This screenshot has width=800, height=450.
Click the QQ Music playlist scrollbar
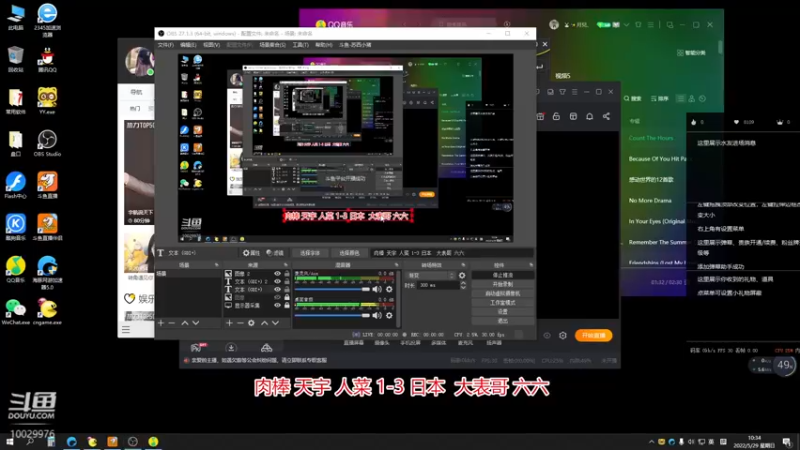[720, 47]
